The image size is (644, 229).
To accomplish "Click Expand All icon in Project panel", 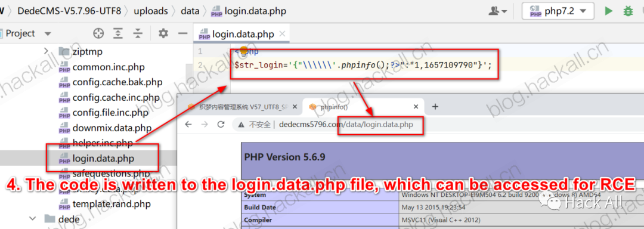I will (x=118, y=33).
